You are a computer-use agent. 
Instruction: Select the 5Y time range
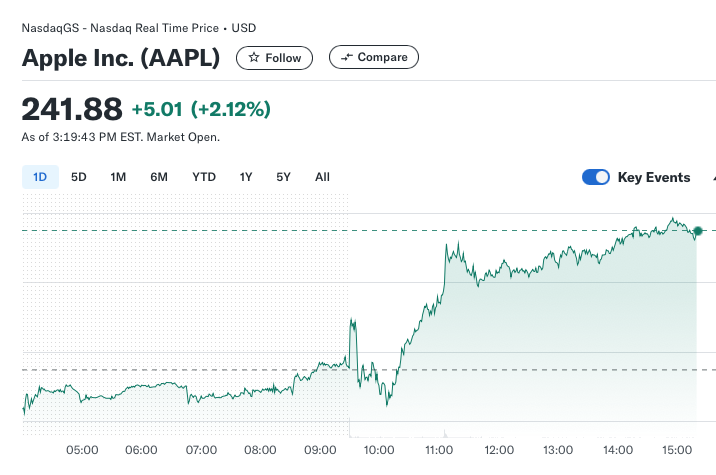click(283, 177)
